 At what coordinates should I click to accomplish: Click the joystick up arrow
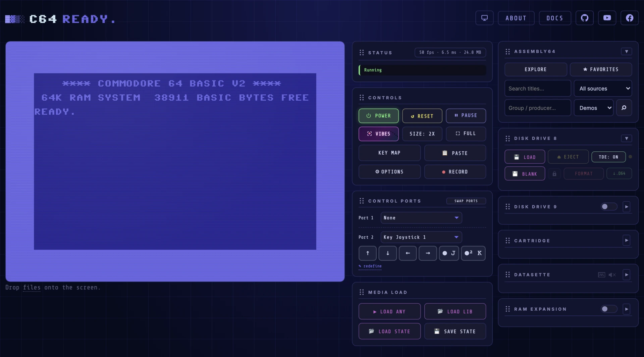coord(368,253)
